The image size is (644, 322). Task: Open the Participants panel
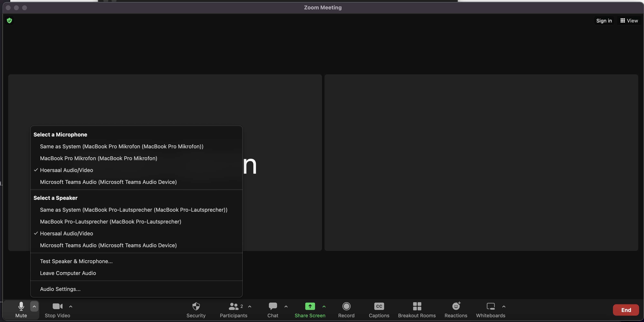coord(234,310)
